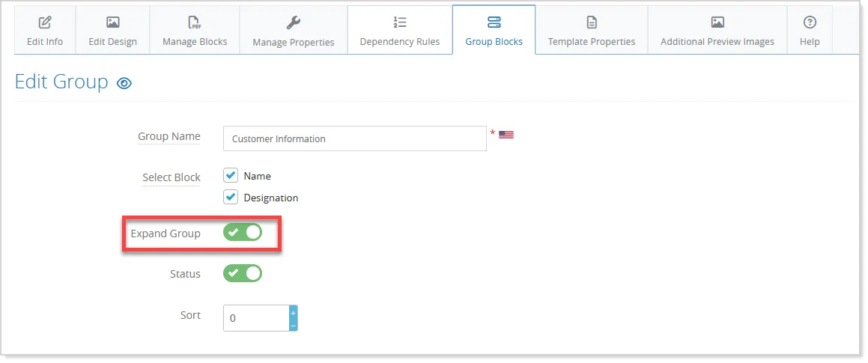Uncheck the Designation block checkbox

click(230, 197)
